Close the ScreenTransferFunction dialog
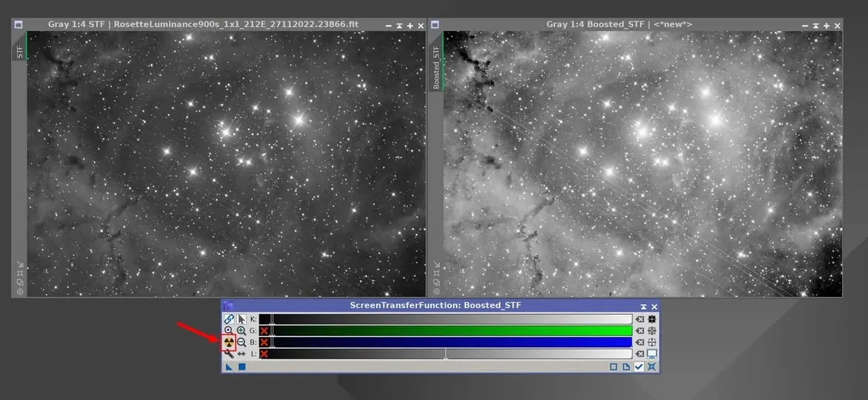This screenshot has height=400, width=868. (x=654, y=307)
